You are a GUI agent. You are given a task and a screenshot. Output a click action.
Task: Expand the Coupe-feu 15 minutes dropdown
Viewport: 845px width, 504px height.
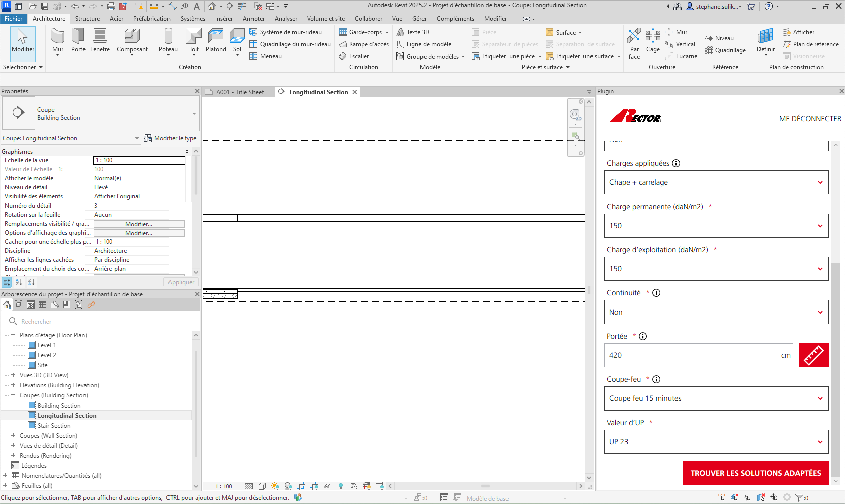click(x=716, y=398)
